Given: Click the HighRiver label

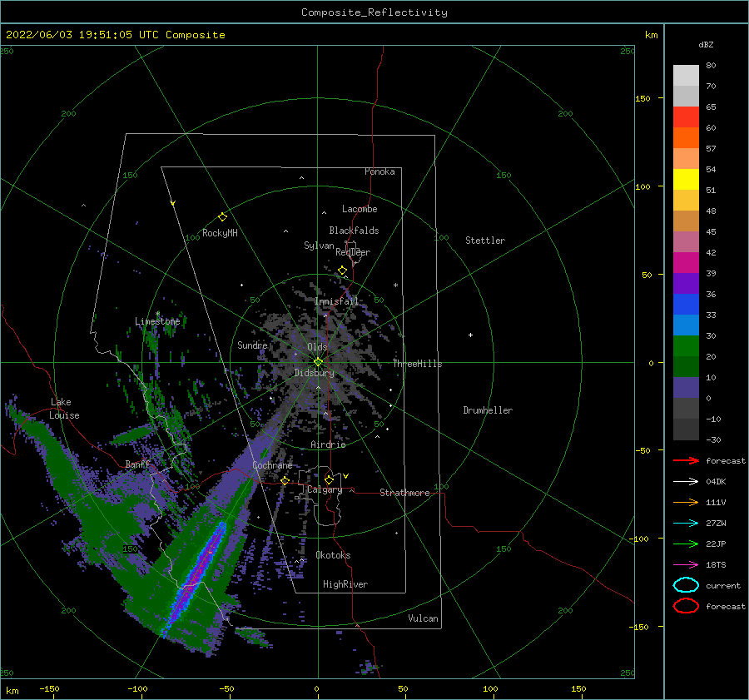Looking at the screenshot, I should coord(345,584).
